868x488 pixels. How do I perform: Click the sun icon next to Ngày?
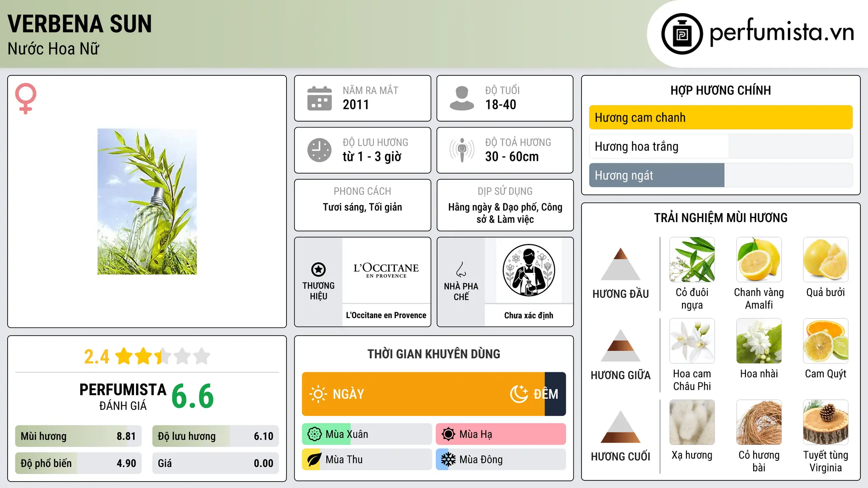(x=318, y=394)
